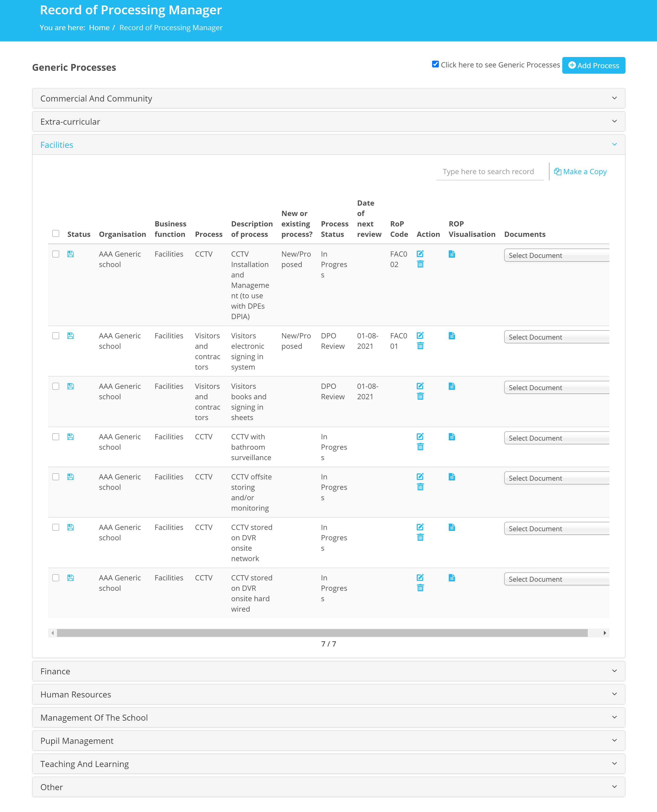
Task: Open Select Document dropdown in first row
Action: tap(556, 255)
